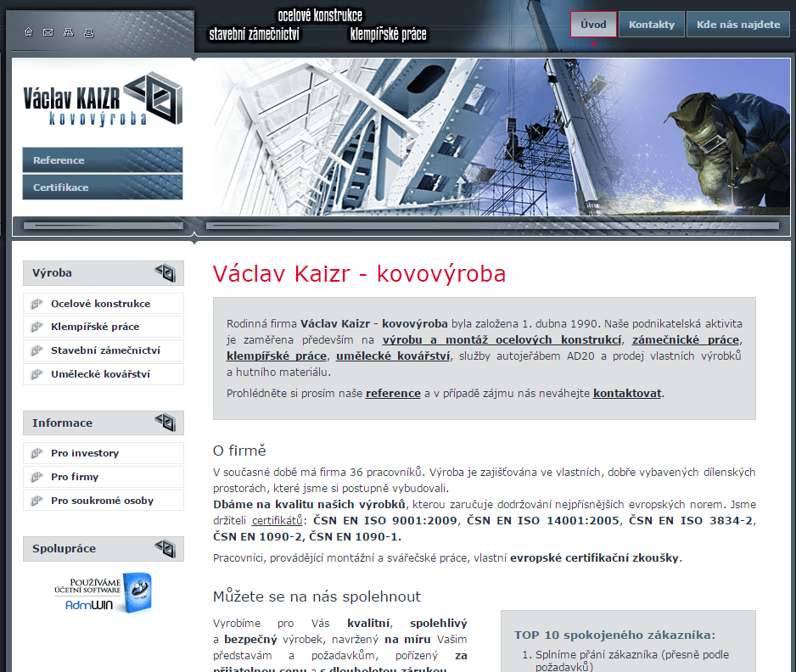
Task: Click the printer icon in header
Action: (x=89, y=32)
